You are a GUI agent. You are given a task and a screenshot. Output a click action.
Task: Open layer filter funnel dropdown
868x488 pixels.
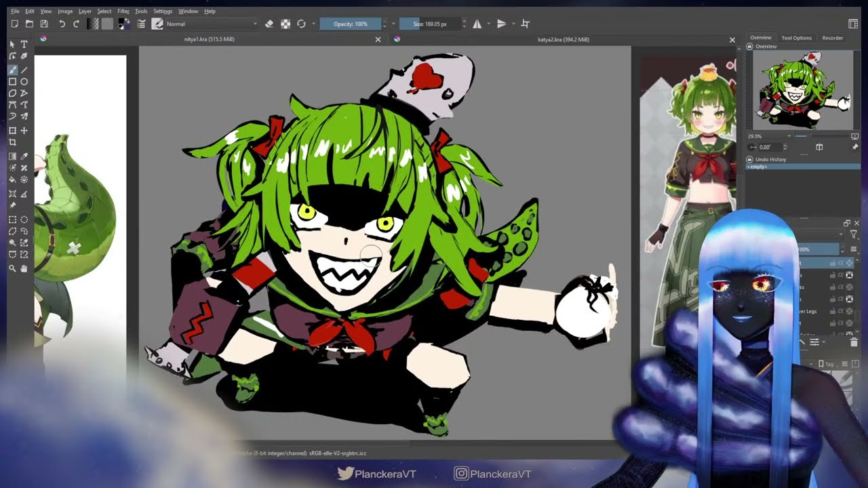(853, 235)
